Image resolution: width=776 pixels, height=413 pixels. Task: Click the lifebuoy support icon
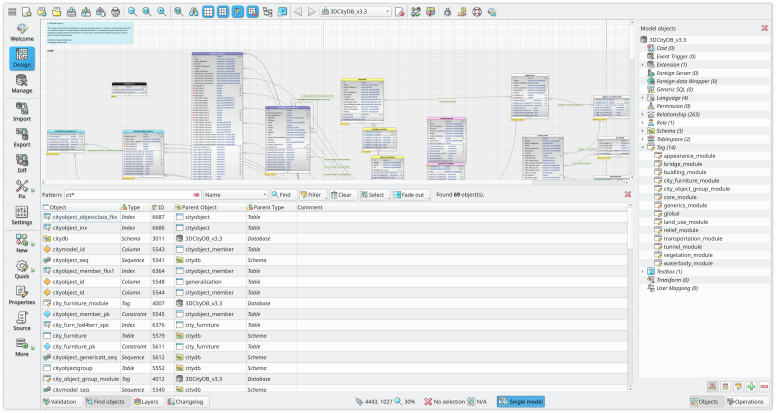click(477, 11)
